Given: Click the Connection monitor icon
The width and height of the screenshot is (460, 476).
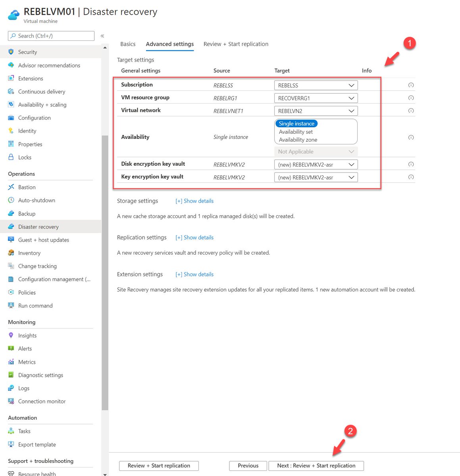Looking at the screenshot, I should pyautogui.click(x=11, y=401).
